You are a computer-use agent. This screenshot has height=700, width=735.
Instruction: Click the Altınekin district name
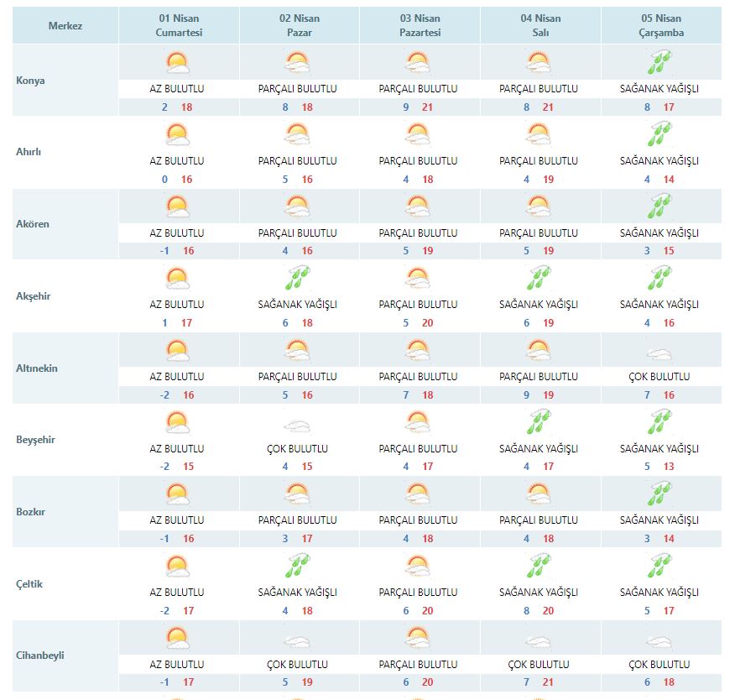[x=37, y=368]
